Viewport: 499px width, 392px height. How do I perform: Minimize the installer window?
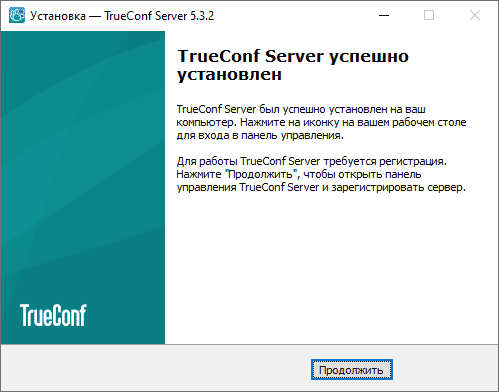(x=384, y=15)
